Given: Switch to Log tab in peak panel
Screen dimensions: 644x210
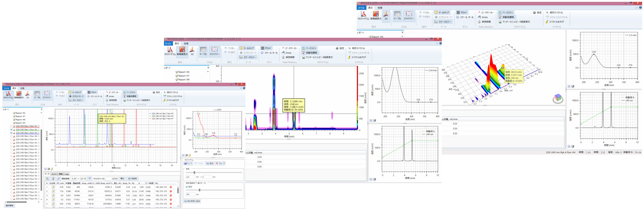Looking at the screenshot, I should tap(66, 174).
